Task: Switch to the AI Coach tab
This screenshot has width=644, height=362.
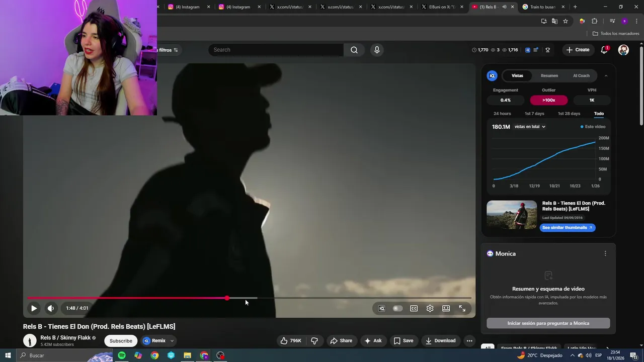Action: [x=581, y=75]
